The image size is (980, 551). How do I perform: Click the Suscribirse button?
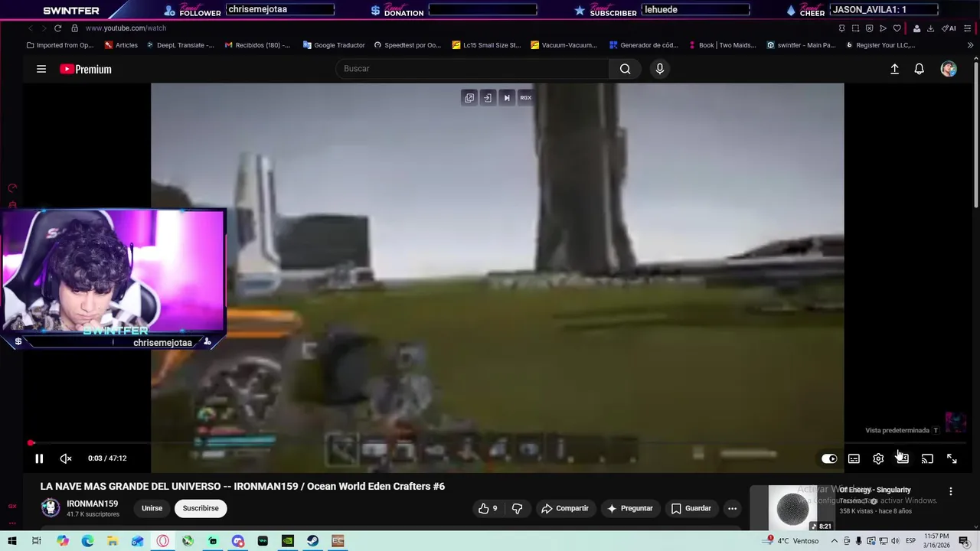pyautogui.click(x=201, y=508)
